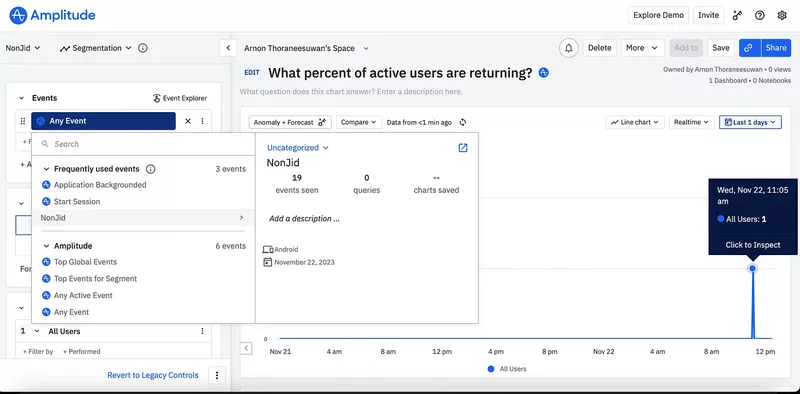800x394 pixels.
Task: Copy chart link with the link icon button
Action: 749,48
